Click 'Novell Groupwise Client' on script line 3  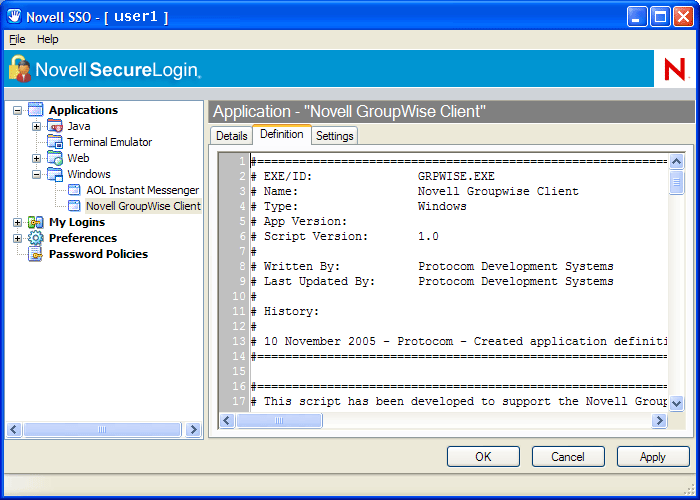point(498,192)
